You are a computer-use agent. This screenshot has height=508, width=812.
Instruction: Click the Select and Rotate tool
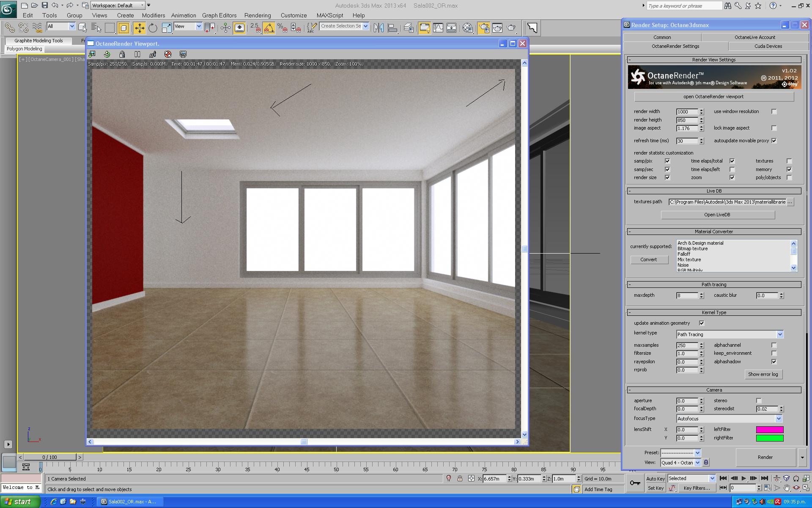pos(153,28)
